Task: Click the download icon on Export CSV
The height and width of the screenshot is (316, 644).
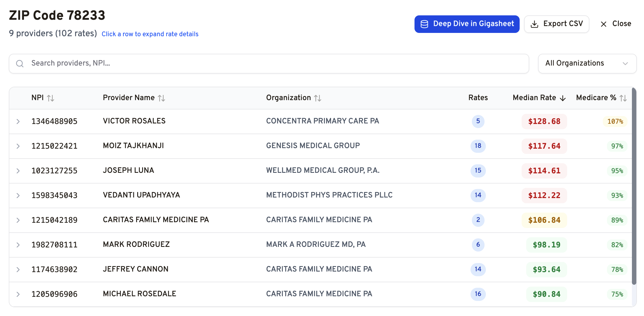Action: [x=534, y=24]
